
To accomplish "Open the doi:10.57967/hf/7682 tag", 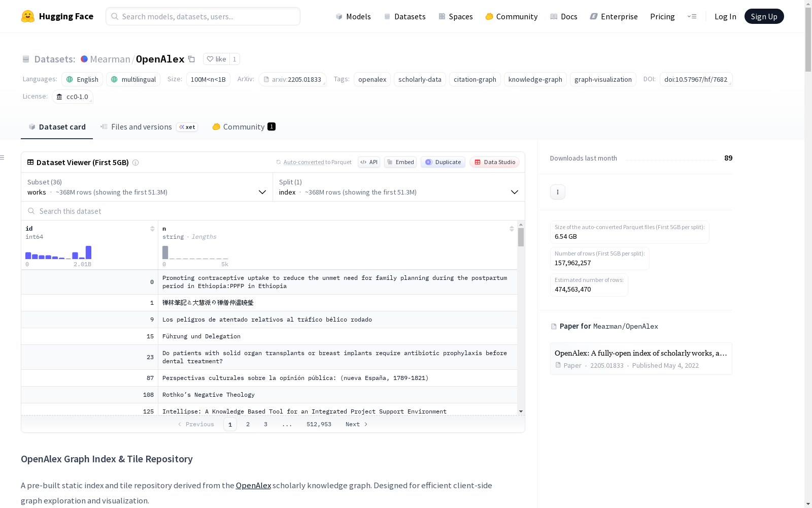I will coord(696,79).
